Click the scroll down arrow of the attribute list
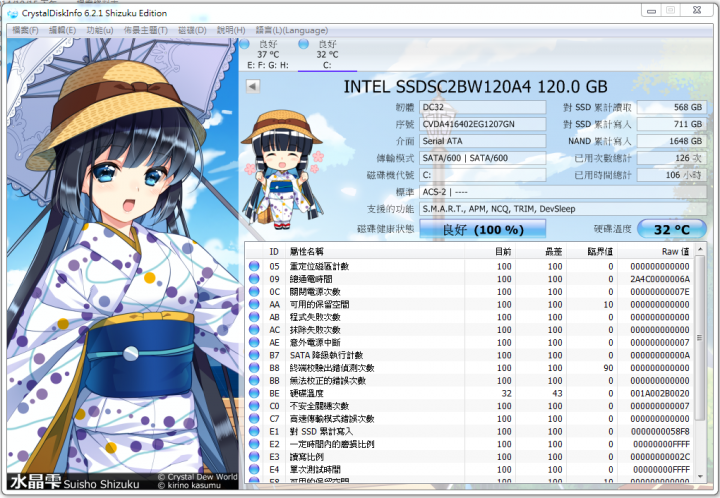720x498 pixels. click(700, 476)
